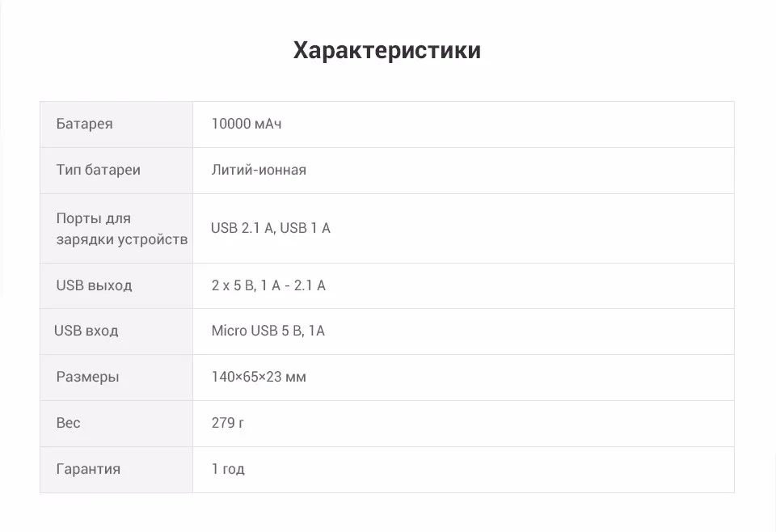The height and width of the screenshot is (532, 776).
Task: Click the 279 г value
Action: 228,423
